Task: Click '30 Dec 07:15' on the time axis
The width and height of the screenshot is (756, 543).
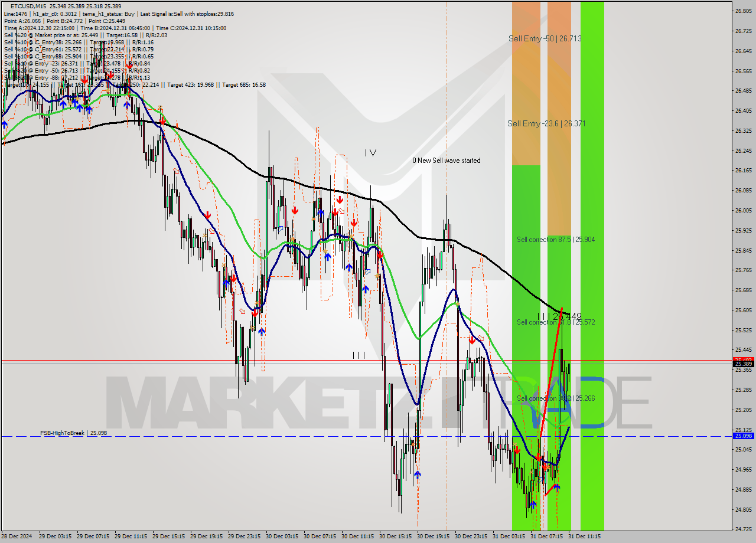Action: tap(319, 537)
